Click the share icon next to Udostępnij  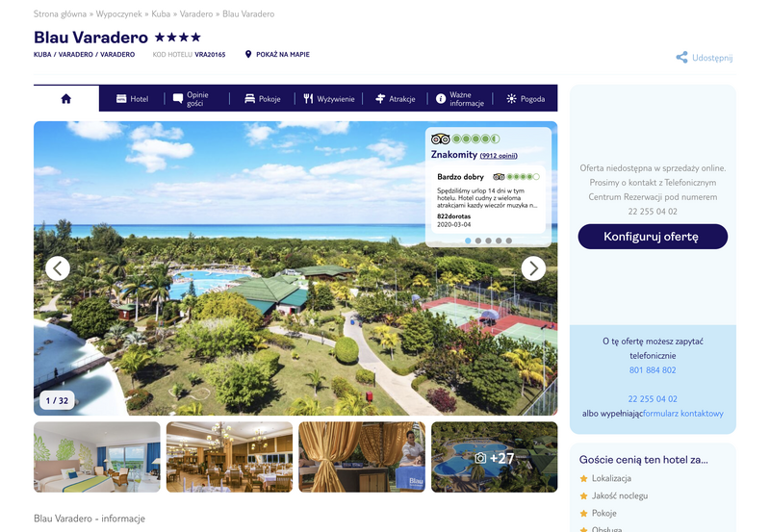[x=681, y=58]
